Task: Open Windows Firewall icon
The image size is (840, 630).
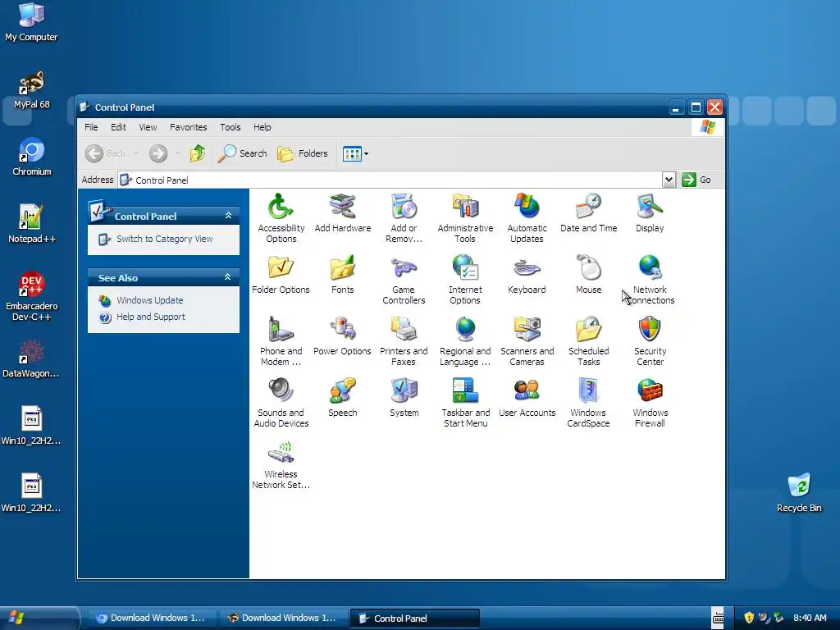Action: (650, 402)
